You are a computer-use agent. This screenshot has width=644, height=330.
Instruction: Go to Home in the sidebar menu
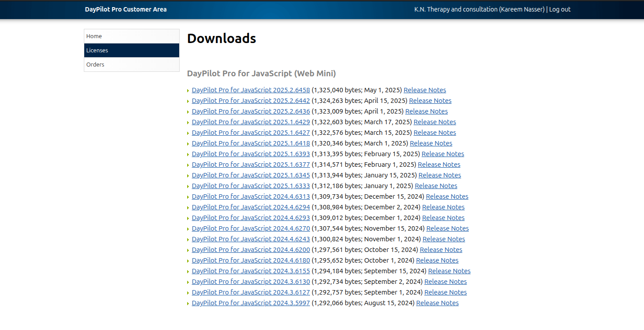coord(94,36)
